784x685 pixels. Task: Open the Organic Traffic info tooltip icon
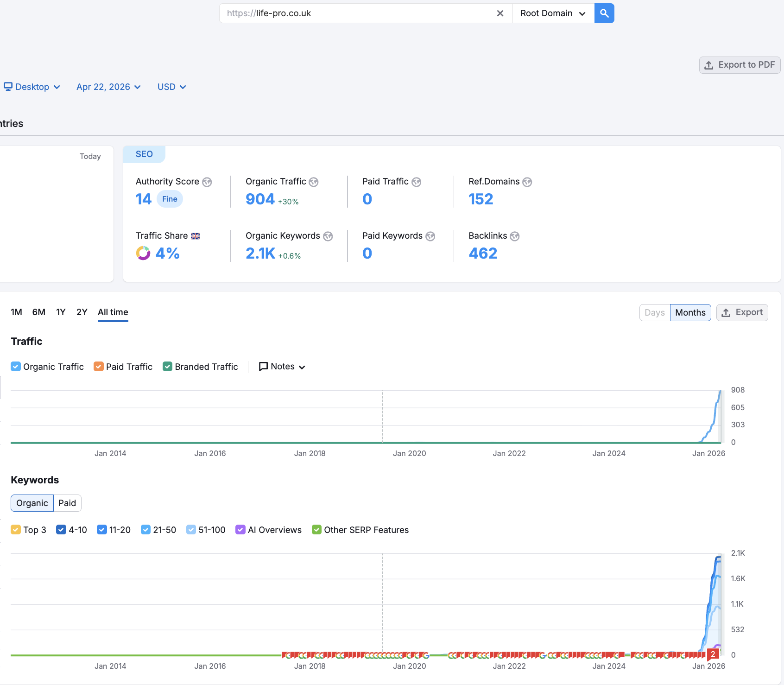[314, 182]
